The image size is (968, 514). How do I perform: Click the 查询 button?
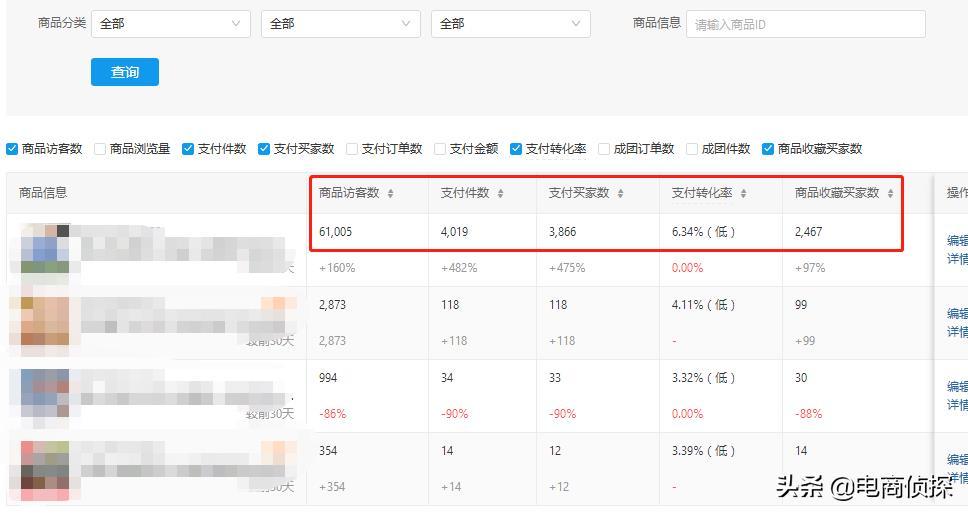pyautogui.click(x=125, y=72)
